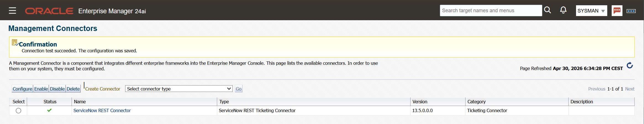
Task: Open the notifications bell
Action: coord(563,10)
